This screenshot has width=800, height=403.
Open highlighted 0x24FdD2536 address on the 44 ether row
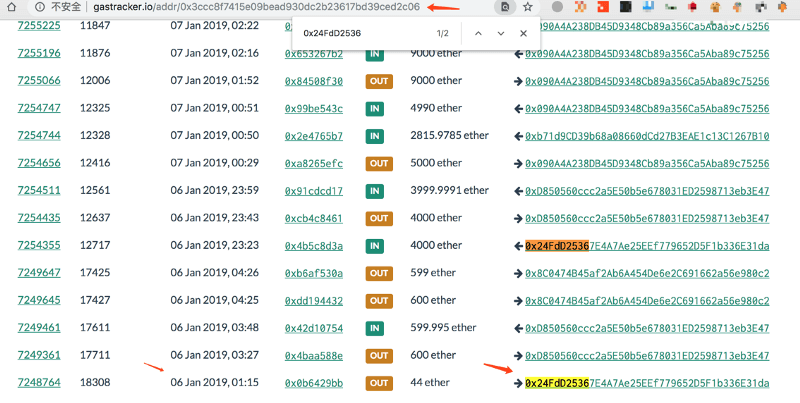647,384
